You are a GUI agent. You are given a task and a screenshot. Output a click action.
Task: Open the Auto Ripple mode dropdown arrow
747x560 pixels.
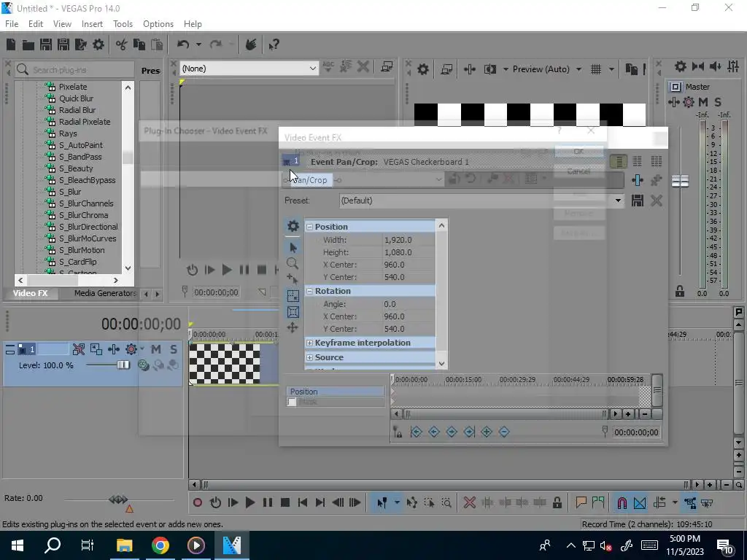click(x=675, y=503)
